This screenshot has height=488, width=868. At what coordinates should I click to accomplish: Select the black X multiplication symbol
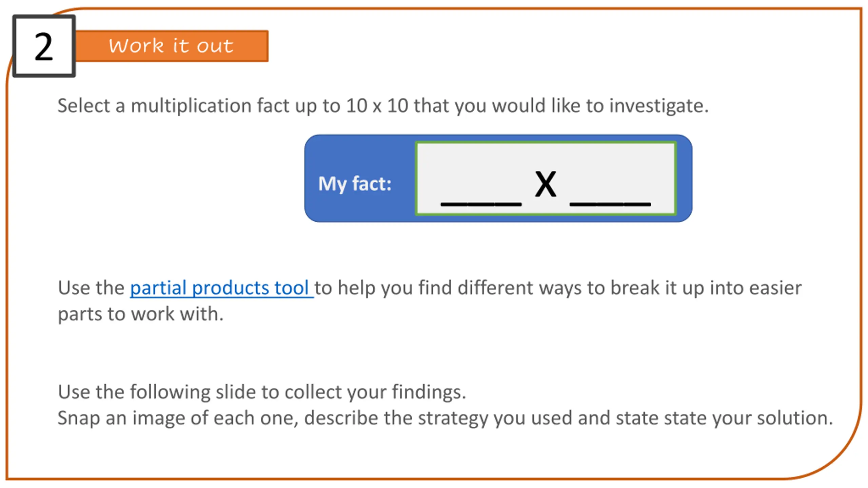pyautogui.click(x=546, y=184)
